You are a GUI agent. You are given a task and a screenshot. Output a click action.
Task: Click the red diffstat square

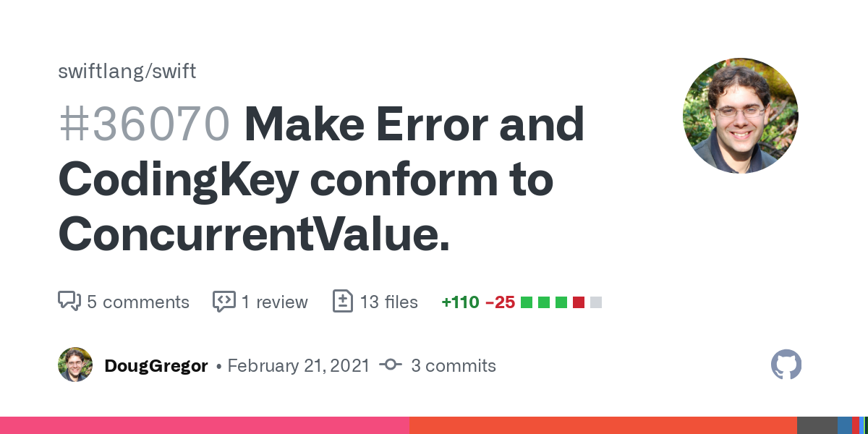[x=579, y=302]
